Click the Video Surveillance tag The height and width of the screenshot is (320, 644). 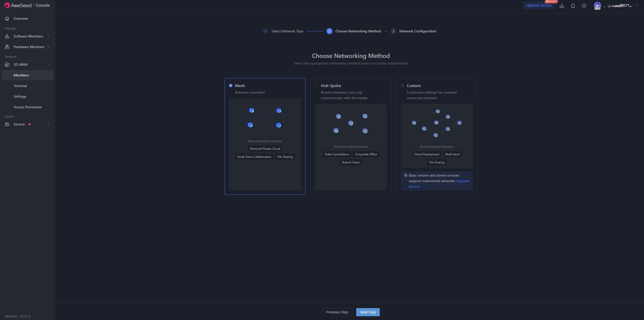pos(337,154)
